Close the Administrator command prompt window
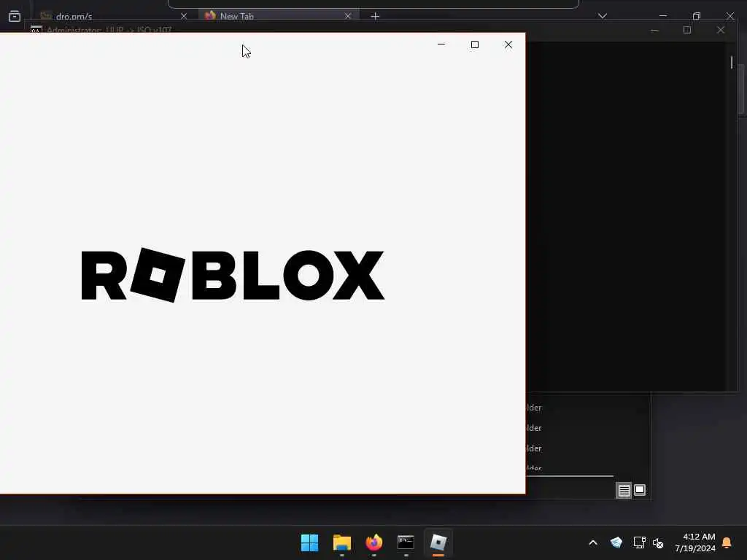This screenshot has height=560, width=747. click(720, 30)
